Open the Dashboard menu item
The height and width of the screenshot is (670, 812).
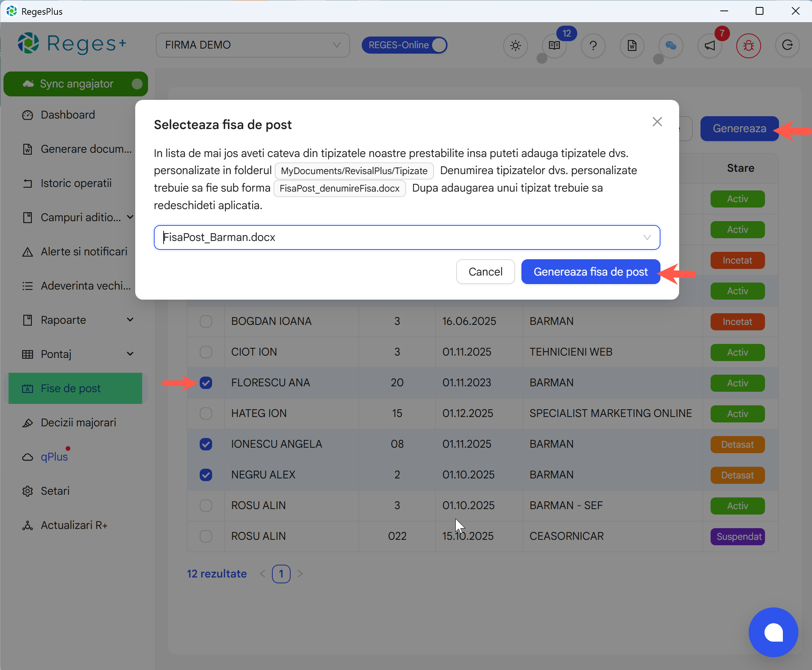click(x=67, y=115)
